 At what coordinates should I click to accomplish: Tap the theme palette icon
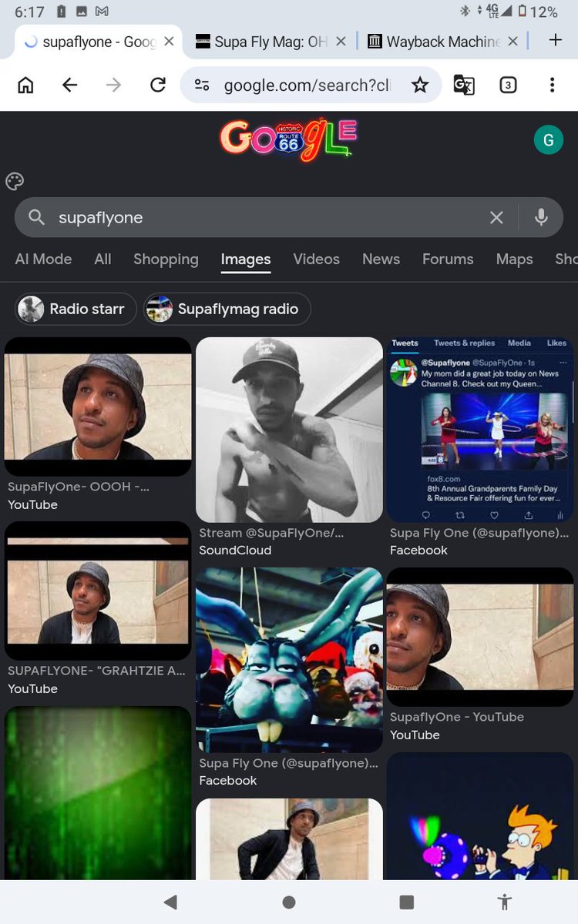pyautogui.click(x=15, y=181)
